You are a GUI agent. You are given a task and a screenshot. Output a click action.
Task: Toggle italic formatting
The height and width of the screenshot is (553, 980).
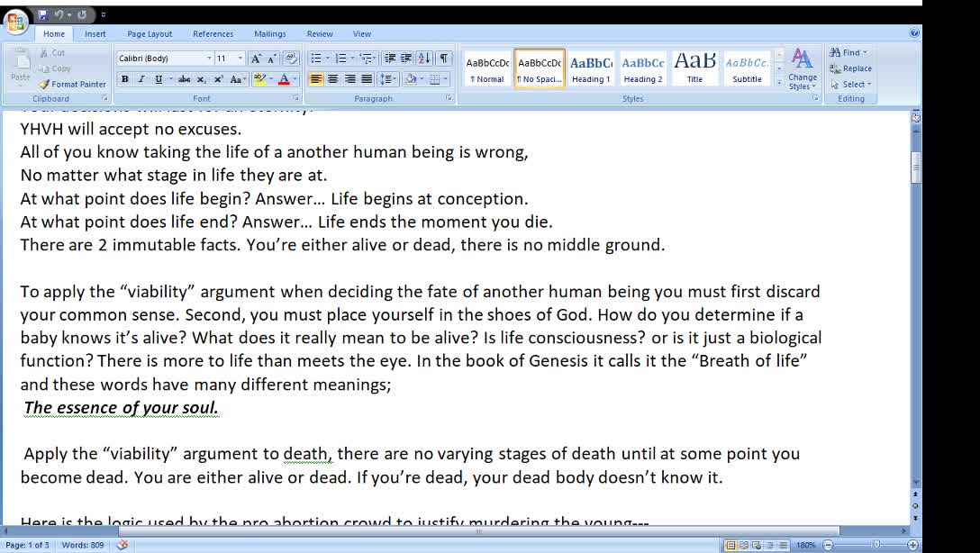click(141, 79)
